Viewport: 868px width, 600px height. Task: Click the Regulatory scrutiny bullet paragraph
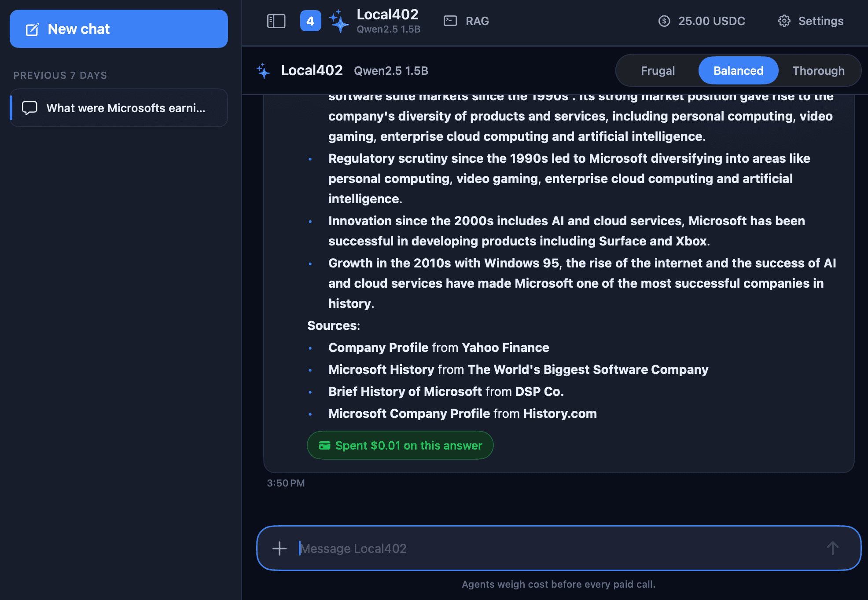tap(570, 179)
